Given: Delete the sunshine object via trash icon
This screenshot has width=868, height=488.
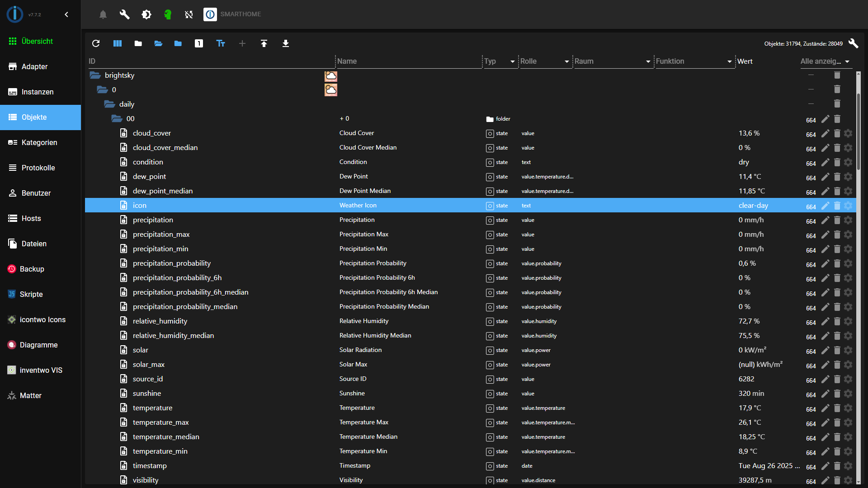Looking at the screenshot, I should (x=837, y=394).
